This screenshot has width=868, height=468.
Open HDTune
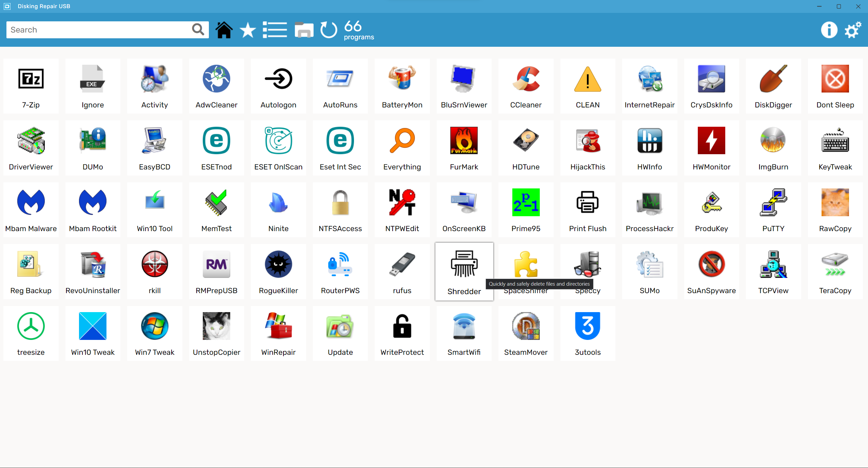(x=526, y=148)
